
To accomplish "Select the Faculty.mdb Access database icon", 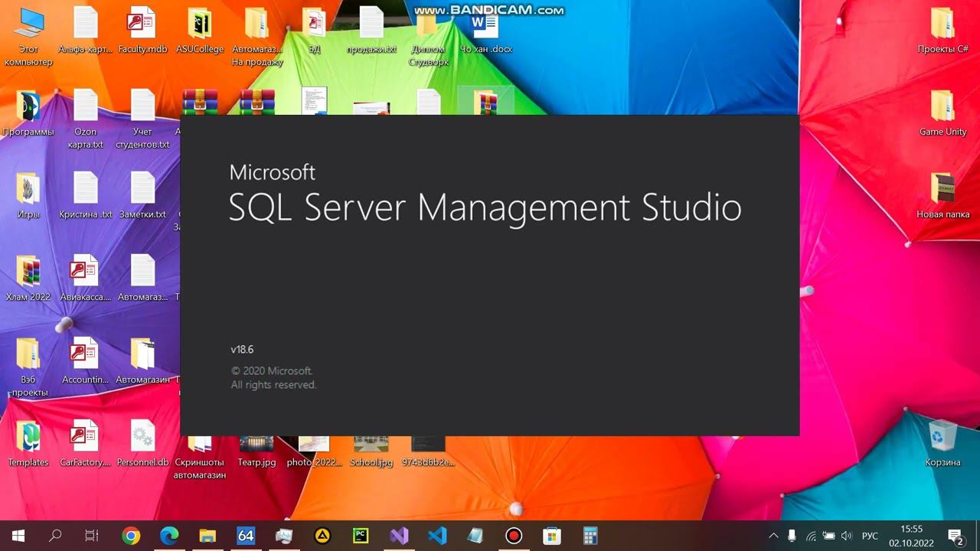I will click(142, 31).
